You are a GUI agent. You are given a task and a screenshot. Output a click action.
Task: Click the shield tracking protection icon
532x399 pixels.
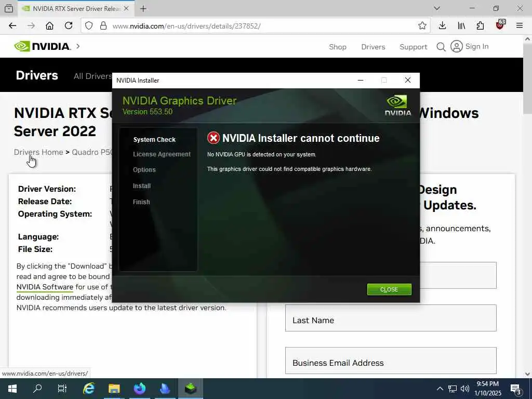coord(88,26)
